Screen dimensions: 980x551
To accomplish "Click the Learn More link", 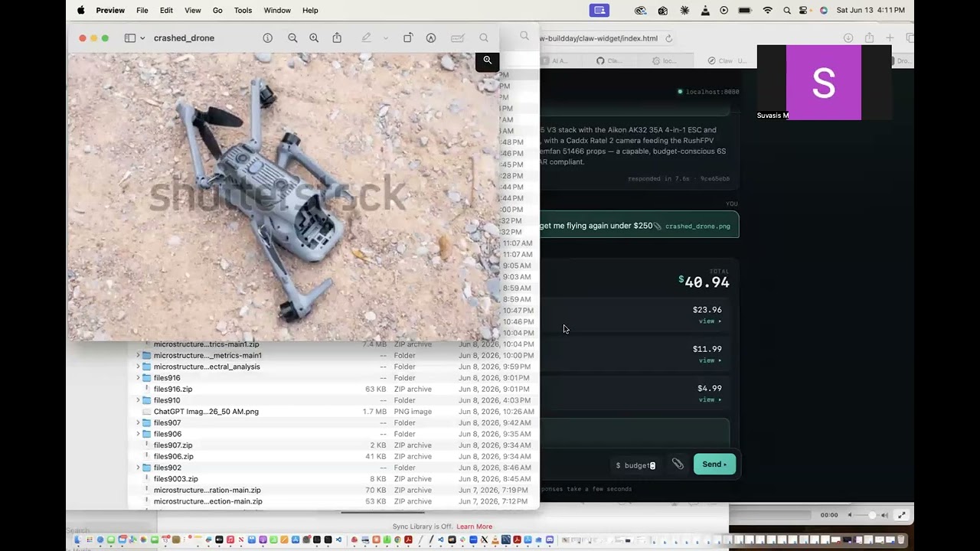I will 474,527.
